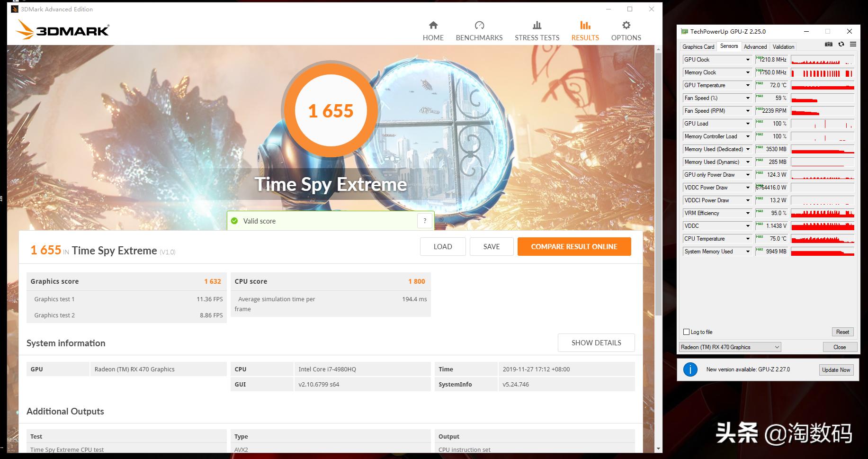The height and width of the screenshot is (459, 868).
Task: Select the Sensors tab in GPU-Z
Action: [x=729, y=46]
